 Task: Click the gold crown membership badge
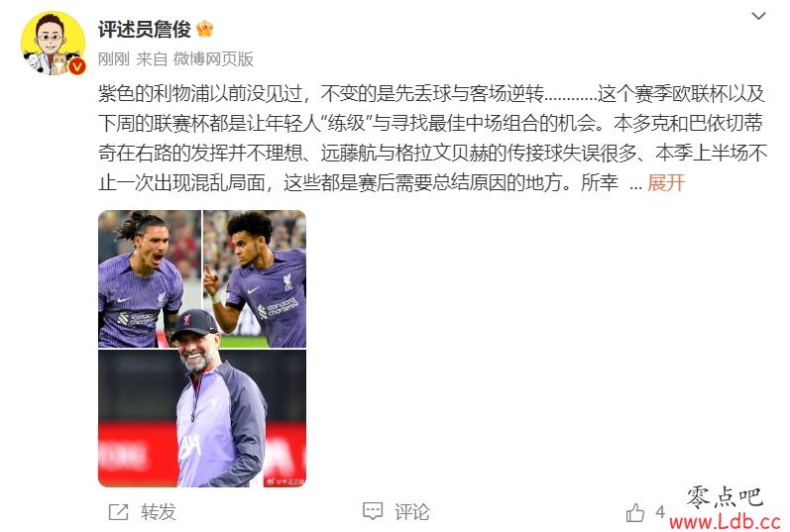tap(204, 29)
